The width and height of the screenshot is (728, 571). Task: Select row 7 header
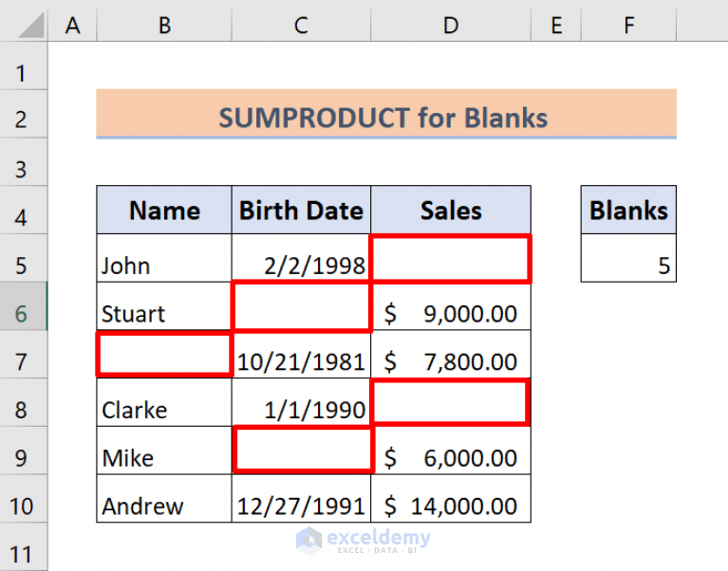click(x=24, y=355)
